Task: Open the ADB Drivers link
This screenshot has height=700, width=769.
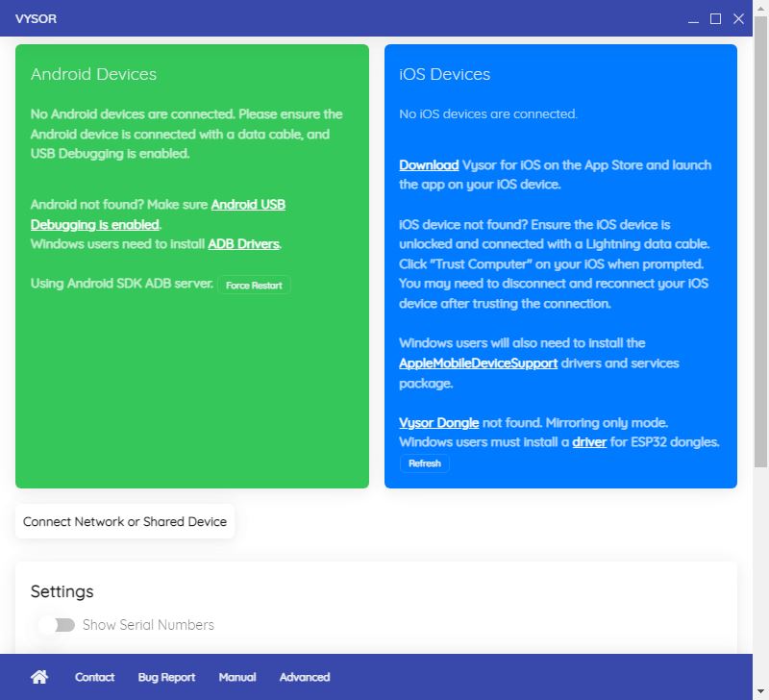Action: pos(244,244)
